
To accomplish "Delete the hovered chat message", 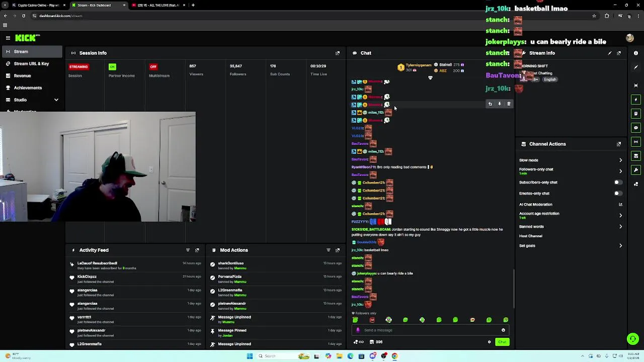I will [x=509, y=104].
